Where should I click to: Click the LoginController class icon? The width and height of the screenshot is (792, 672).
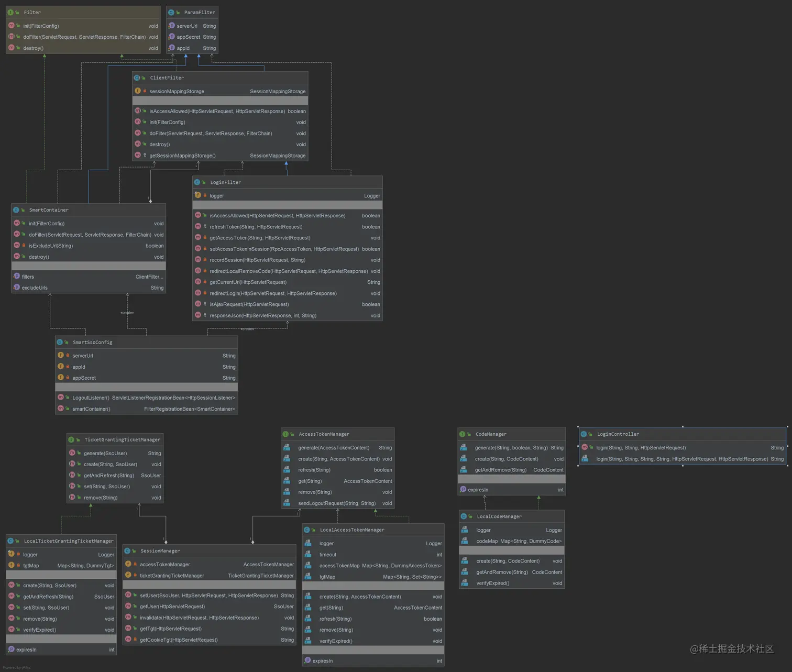tap(584, 434)
